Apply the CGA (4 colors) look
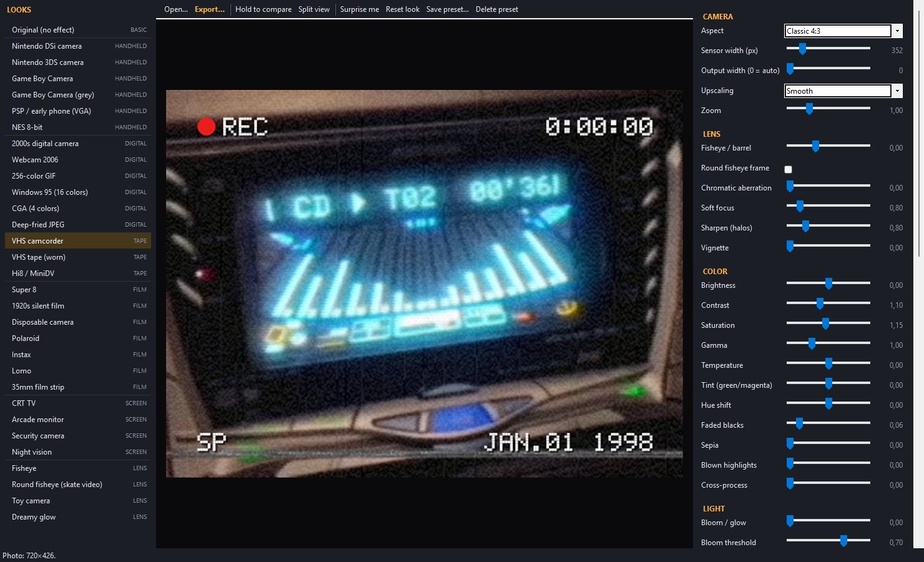 [78, 209]
